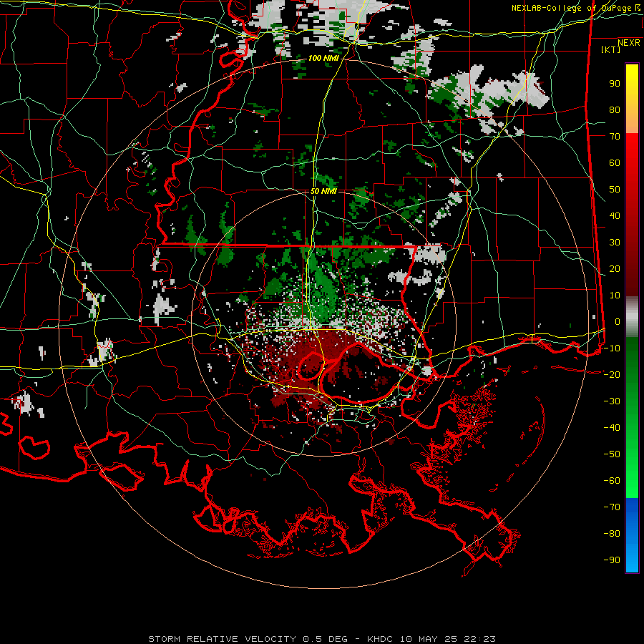
Task: Click the -80 knot scale label
Action: tap(612, 534)
